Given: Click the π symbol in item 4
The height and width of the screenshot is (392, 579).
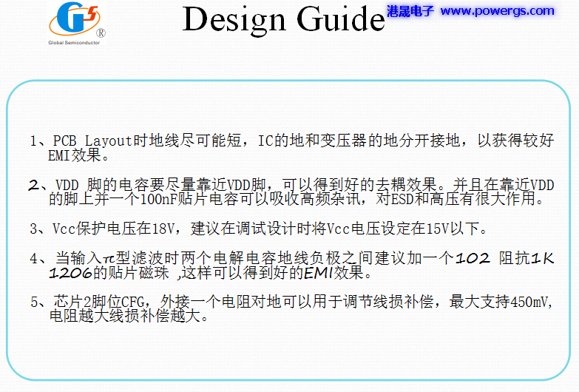Looking at the screenshot, I should 109,259.
